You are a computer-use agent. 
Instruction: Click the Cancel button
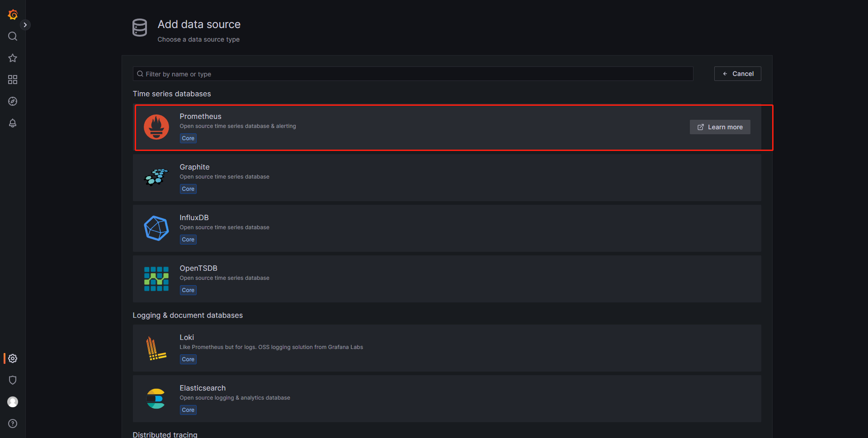[x=737, y=74]
